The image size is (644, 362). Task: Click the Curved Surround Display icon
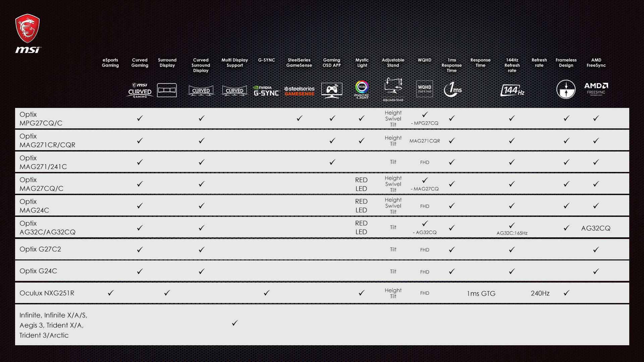click(x=201, y=90)
